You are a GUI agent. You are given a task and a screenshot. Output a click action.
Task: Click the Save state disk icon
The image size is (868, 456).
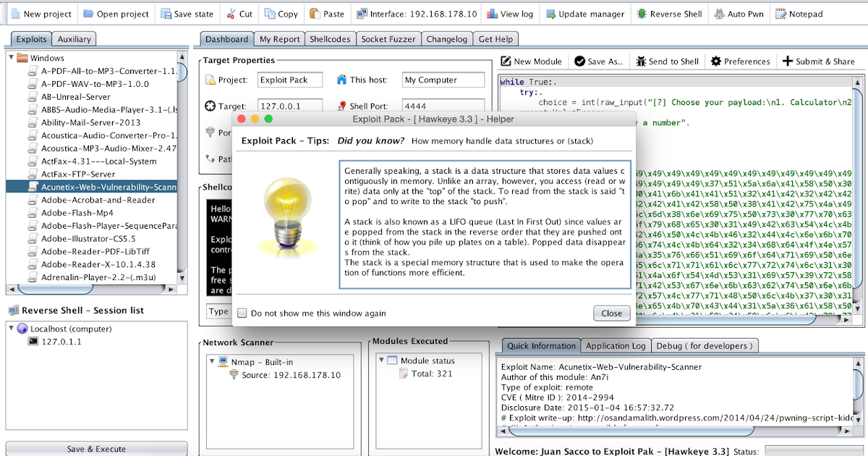tap(166, 14)
